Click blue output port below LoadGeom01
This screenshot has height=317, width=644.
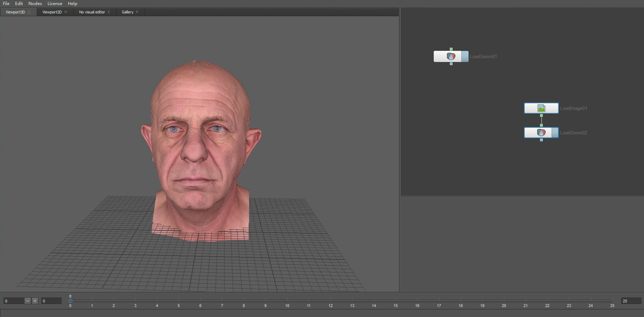point(451,64)
